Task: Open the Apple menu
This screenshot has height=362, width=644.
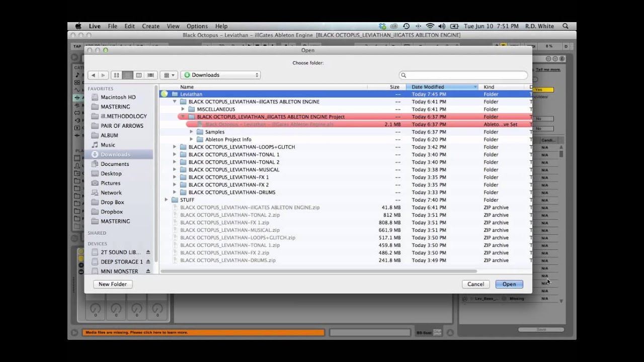Action: [x=78, y=26]
